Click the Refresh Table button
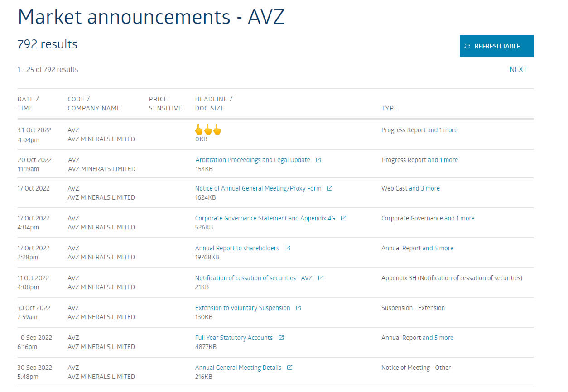Screen dimensions: 568x392 tap(496, 46)
